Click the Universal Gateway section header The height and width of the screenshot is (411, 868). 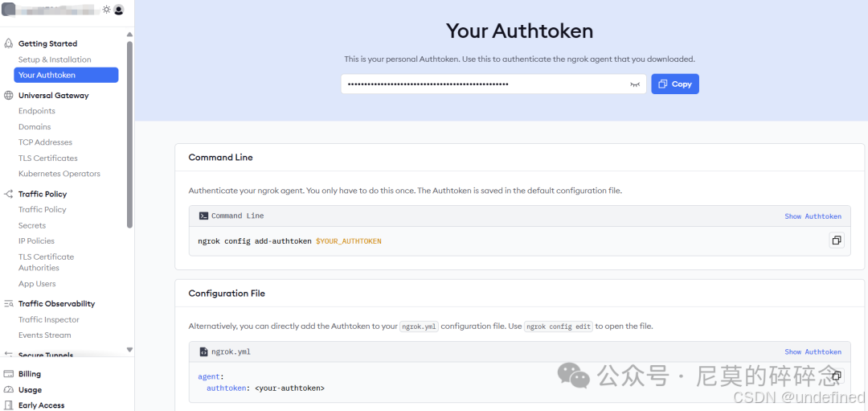[x=54, y=95]
